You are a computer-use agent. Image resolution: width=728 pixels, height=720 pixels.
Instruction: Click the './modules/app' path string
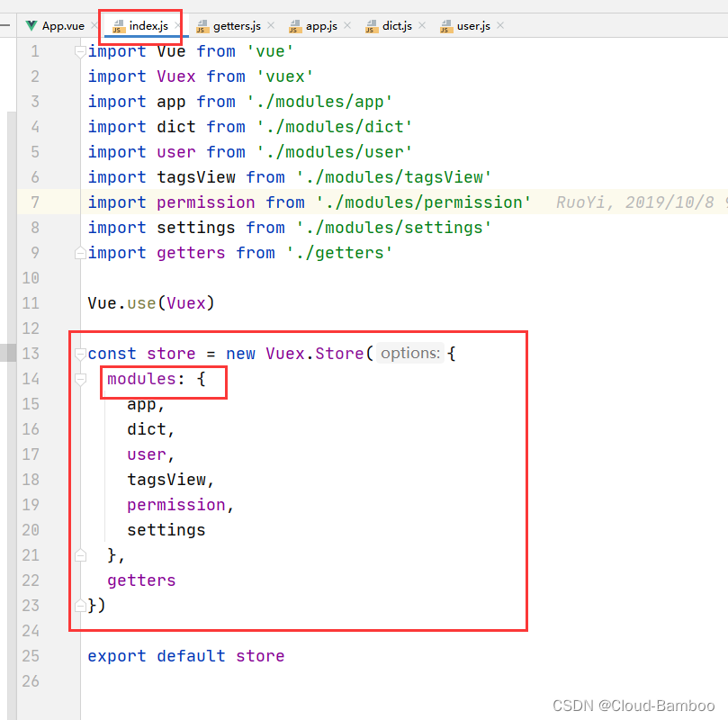tap(319, 102)
